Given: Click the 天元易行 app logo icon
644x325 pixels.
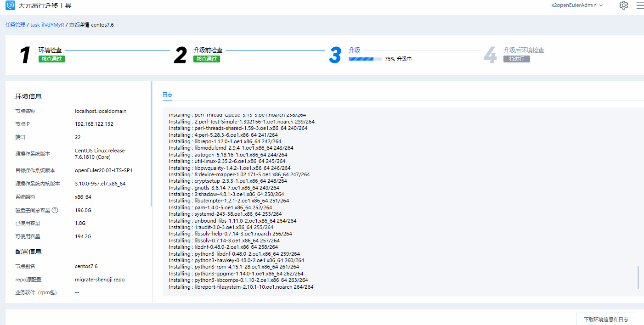Looking at the screenshot, I should point(10,6).
